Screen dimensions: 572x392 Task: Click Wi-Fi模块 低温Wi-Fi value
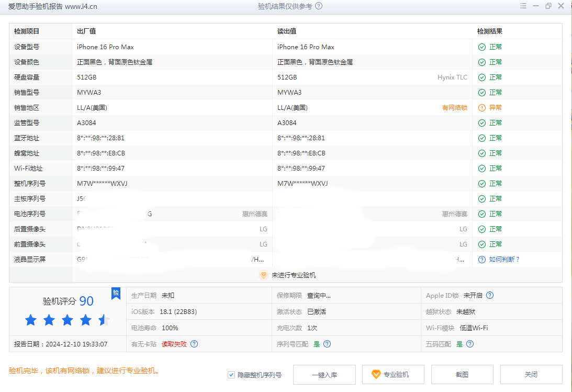[474, 328]
